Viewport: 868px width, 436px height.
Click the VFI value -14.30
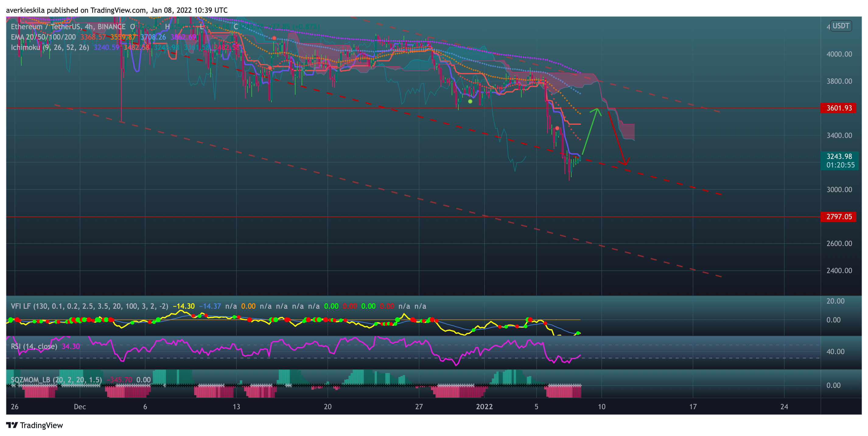(x=184, y=306)
